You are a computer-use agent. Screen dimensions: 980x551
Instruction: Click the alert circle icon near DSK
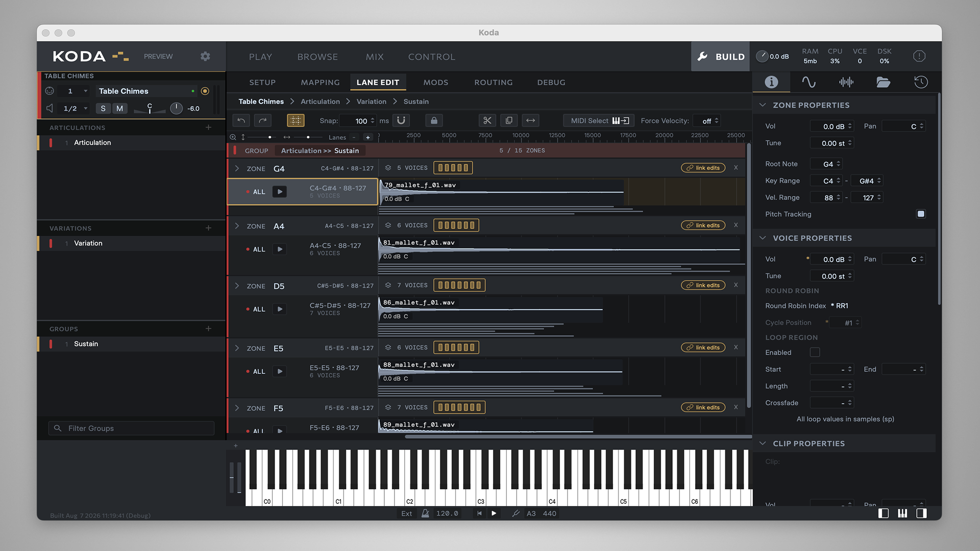point(919,56)
